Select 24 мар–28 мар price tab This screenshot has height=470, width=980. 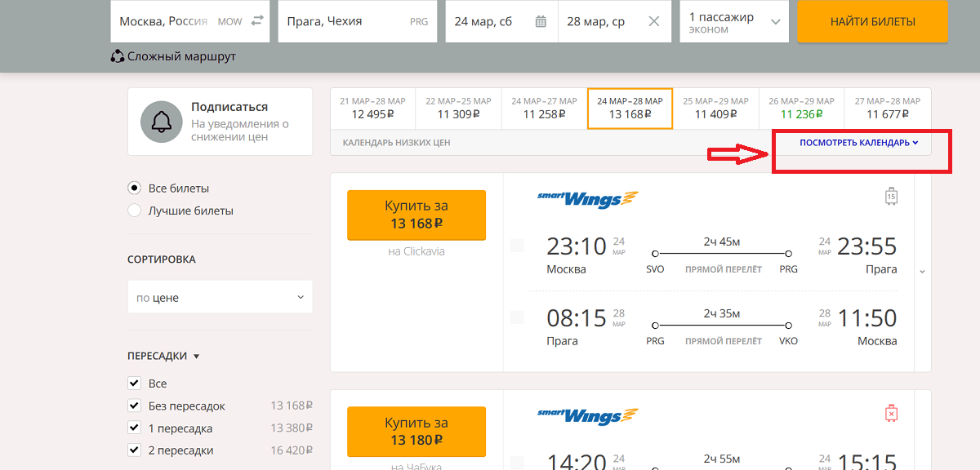[x=630, y=108]
